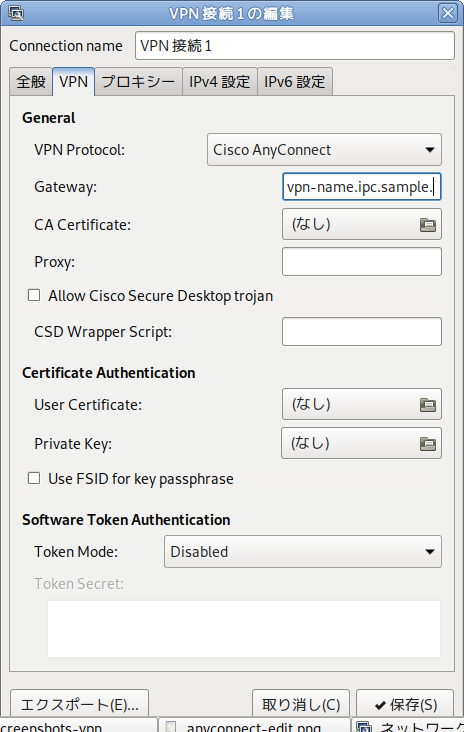Click the 取り消し(C) cancel button

(301, 704)
